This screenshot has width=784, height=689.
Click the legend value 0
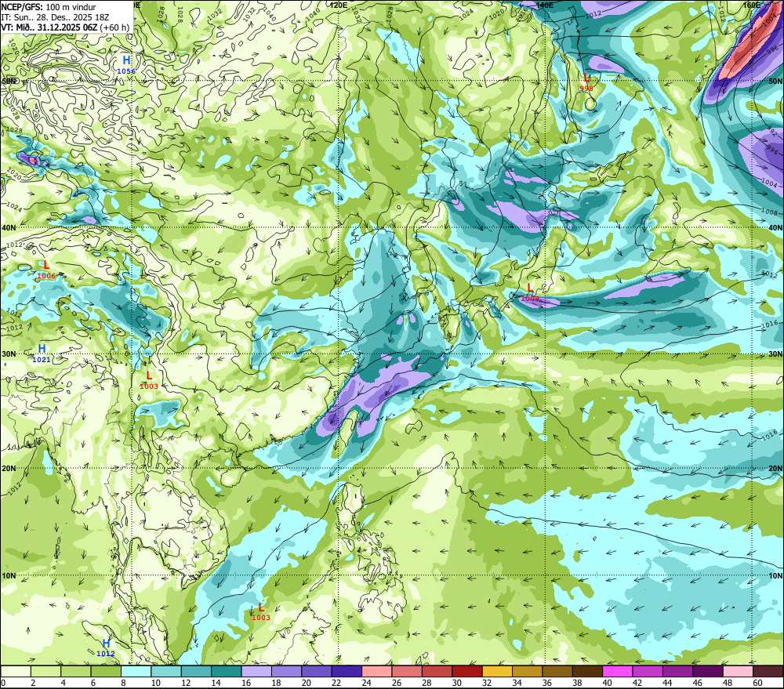(3, 683)
